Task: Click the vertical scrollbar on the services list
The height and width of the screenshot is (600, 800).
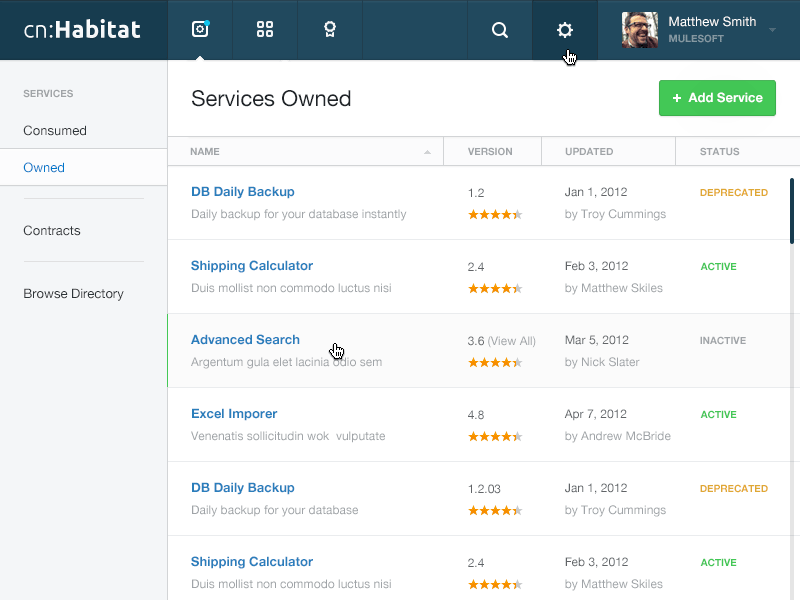Action: pyautogui.click(x=792, y=211)
